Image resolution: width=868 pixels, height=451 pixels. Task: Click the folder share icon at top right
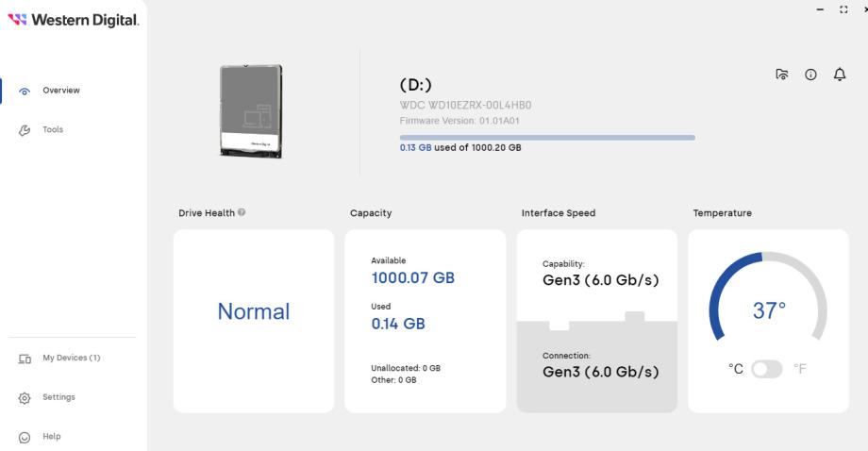781,75
